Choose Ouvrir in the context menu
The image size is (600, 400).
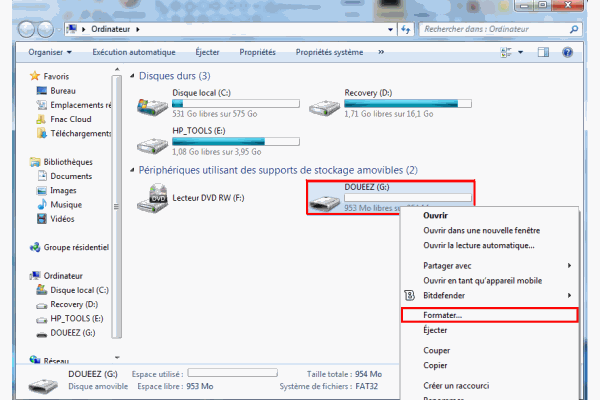click(x=435, y=215)
